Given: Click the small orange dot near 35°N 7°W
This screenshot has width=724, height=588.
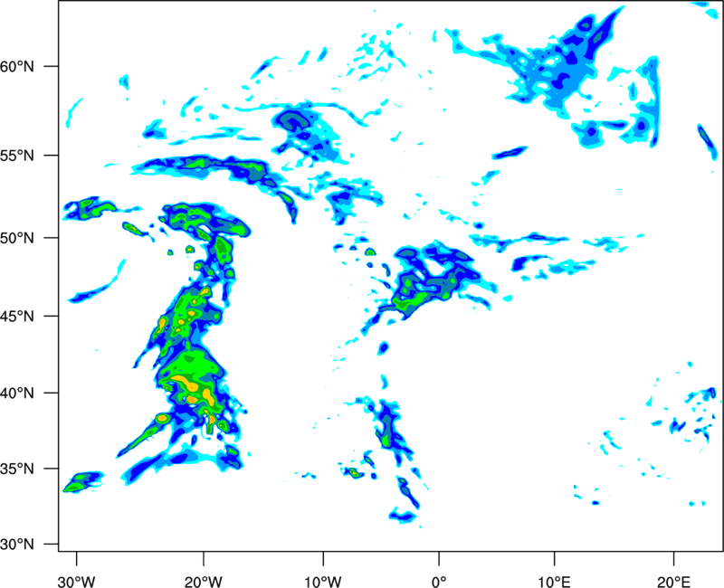Looking at the screenshot, I should pyautogui.click(x=354, y=472).
